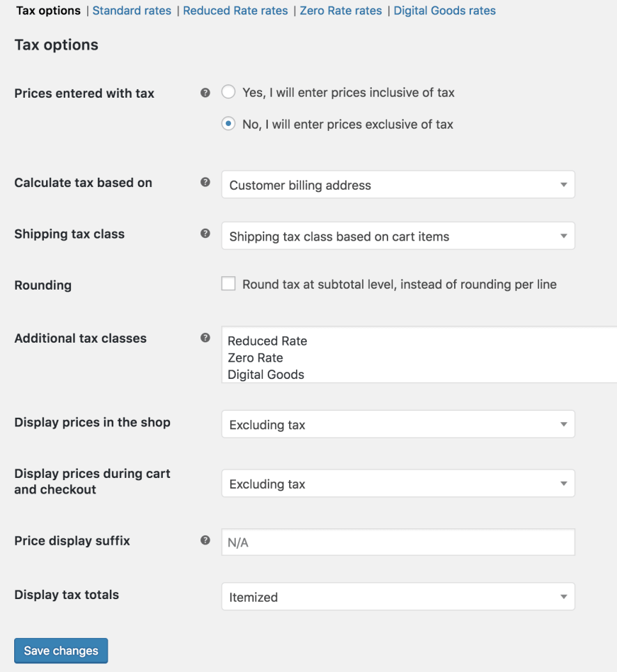
Task: Open Display prices in the shop dropdown
Action: point(397,425)
